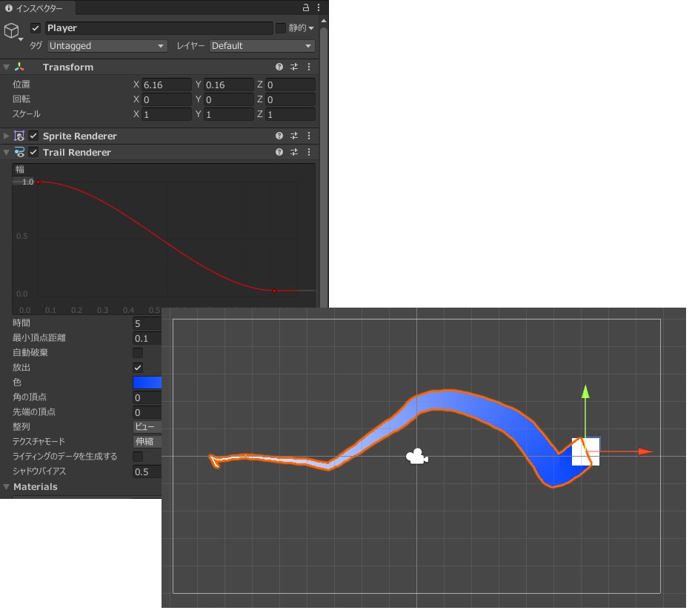The image size is (692, 616).
Task: Open Trail Renderer help icon
Action: click(281, 153)
